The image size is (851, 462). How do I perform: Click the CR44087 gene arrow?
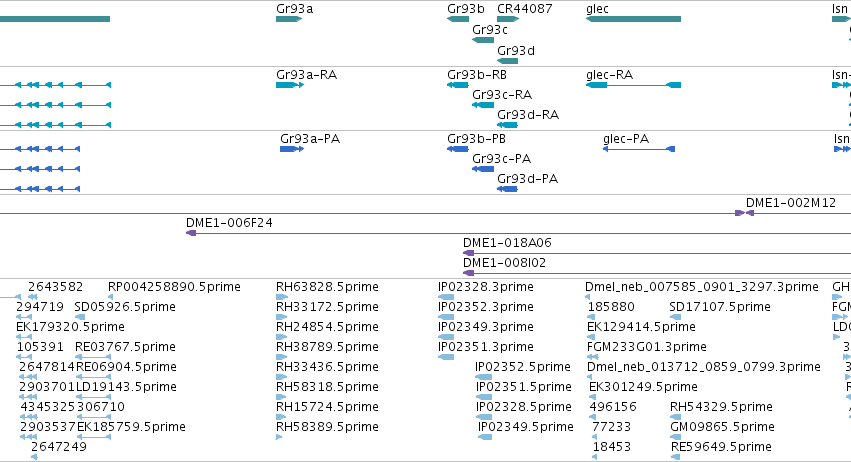pos(508,19)
